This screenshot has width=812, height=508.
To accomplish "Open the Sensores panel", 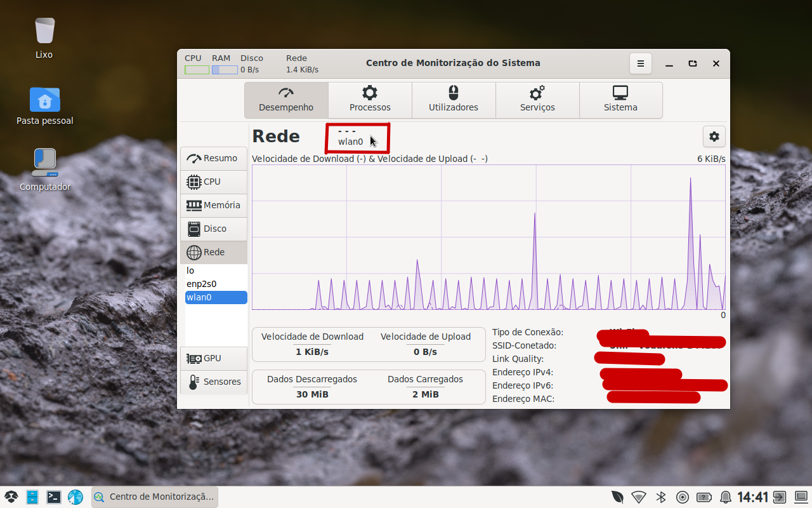I will (x=219, y=382).
